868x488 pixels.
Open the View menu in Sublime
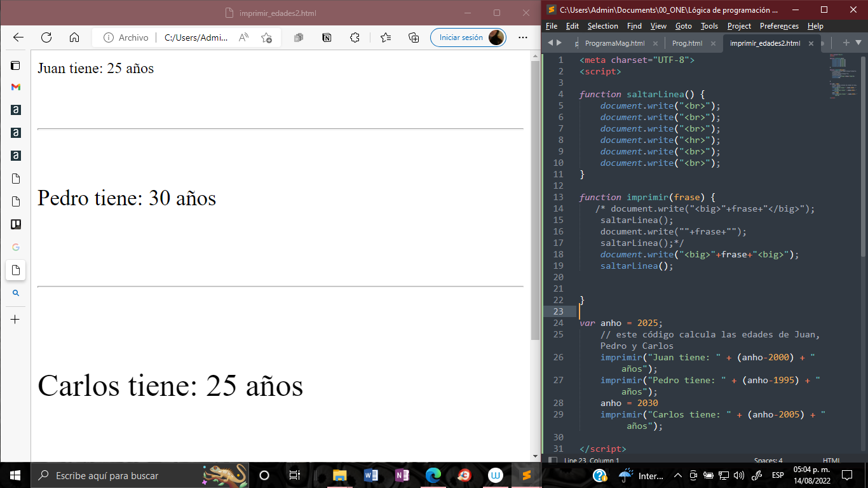click(x=658, y=26)
